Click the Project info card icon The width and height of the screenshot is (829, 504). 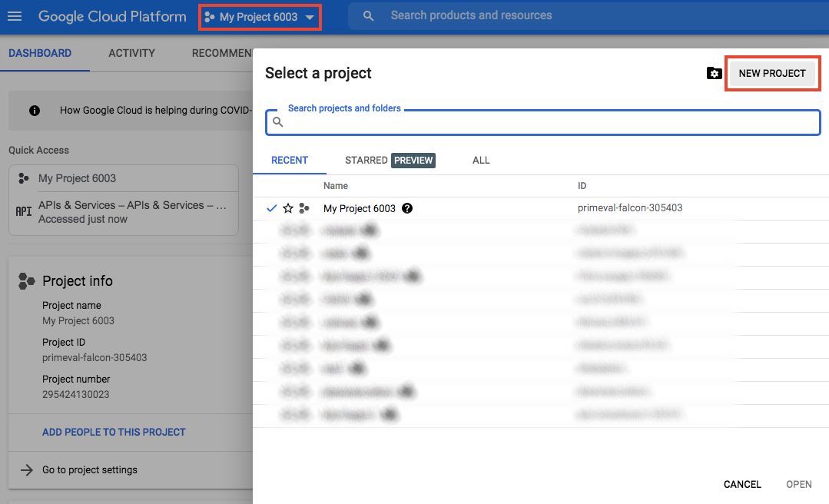26,281
